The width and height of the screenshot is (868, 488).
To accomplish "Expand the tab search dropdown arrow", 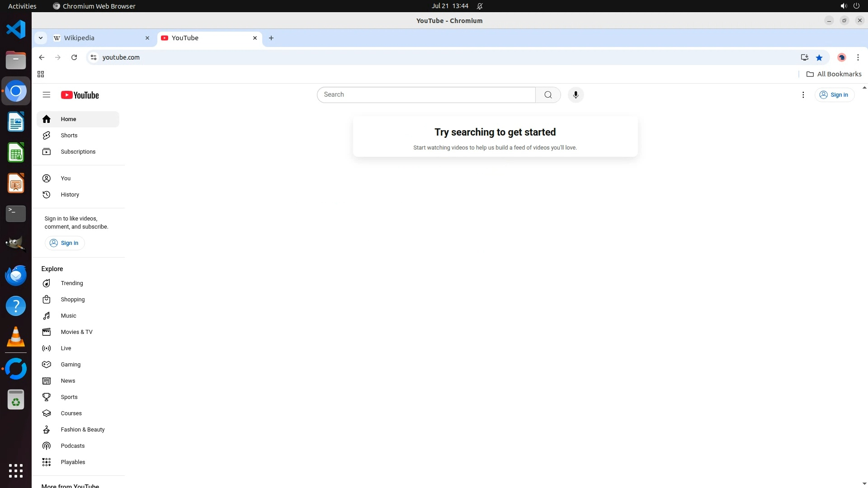I will [x=41, y=38].
